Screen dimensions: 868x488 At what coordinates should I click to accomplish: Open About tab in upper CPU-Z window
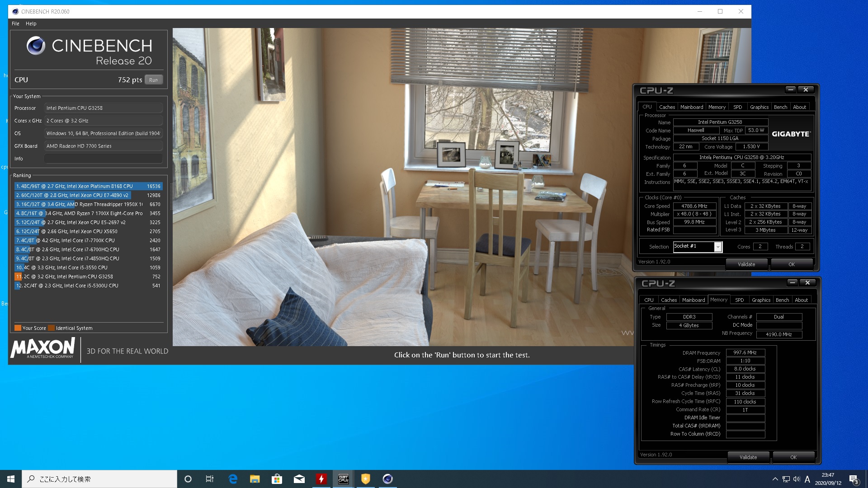point(799,107)
